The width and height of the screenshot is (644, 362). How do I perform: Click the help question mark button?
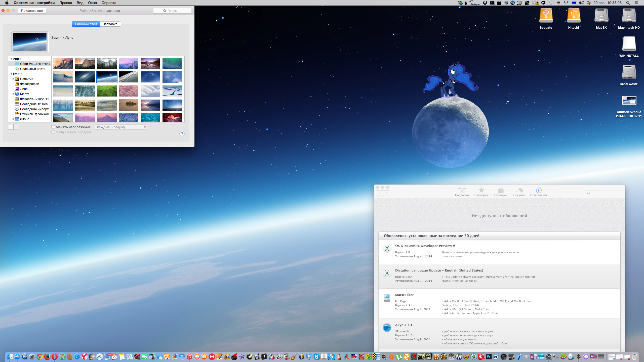[182, 133]
